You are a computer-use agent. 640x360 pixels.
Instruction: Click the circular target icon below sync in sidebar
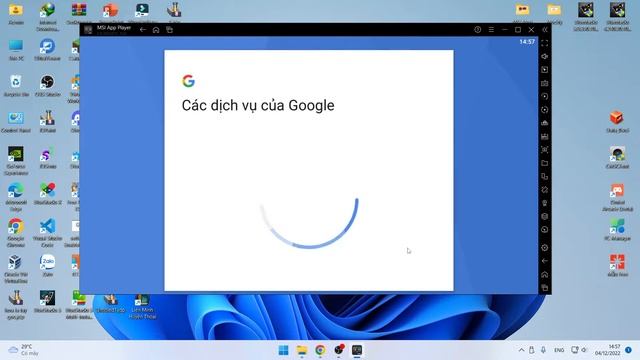[544, 110]
